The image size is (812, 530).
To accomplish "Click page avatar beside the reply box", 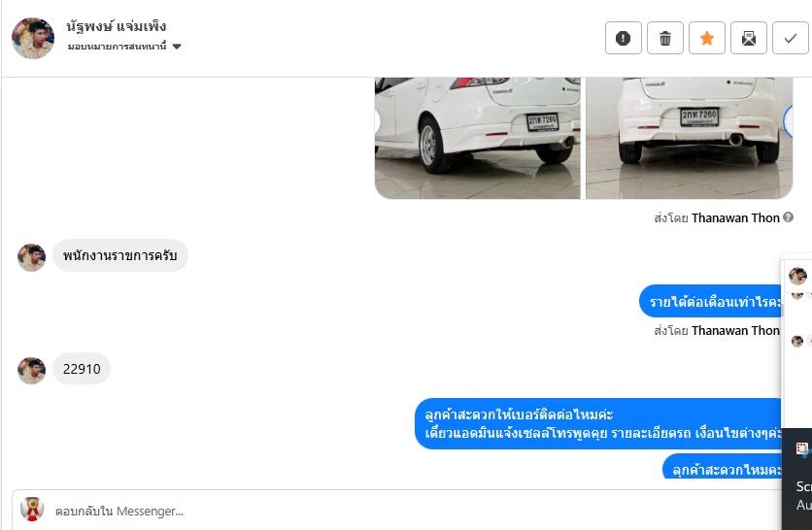I will [x=32, y=510].
